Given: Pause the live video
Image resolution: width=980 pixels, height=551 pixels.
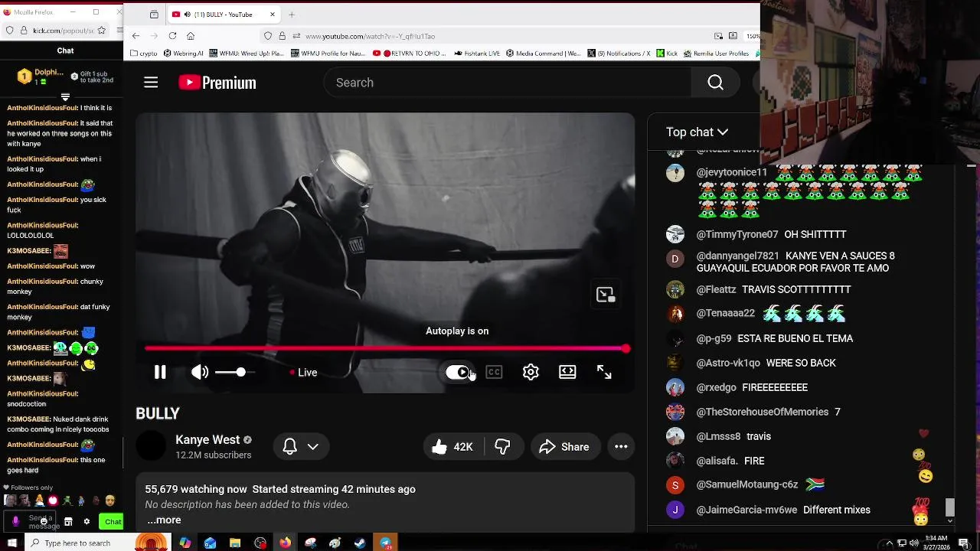Looking at the screenshot, I should tap(160, 372).
